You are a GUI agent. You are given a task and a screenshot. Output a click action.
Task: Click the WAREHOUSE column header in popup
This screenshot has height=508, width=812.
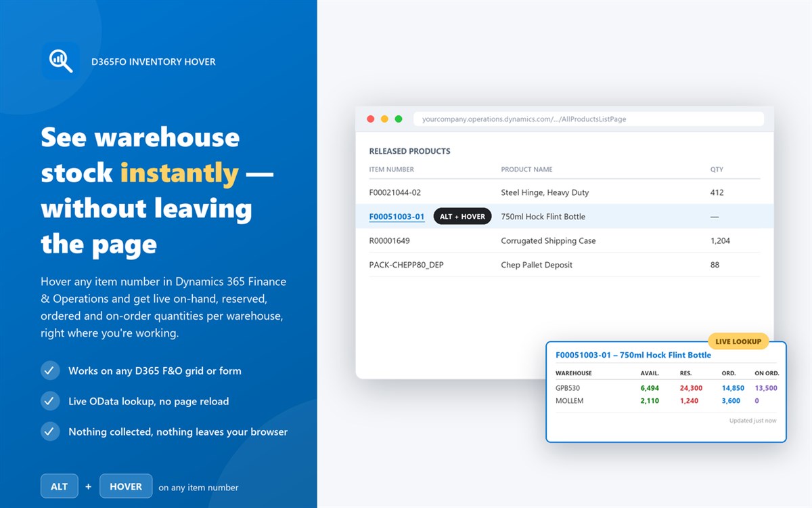(573, 373)
